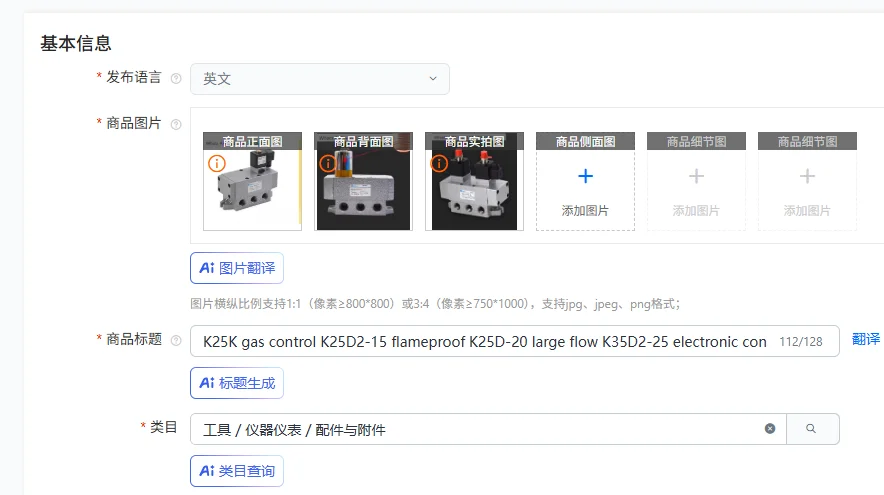Add an image in the 商品侧面图 slot
Viewport: 884px width, 495px height.
coord(585,182)
